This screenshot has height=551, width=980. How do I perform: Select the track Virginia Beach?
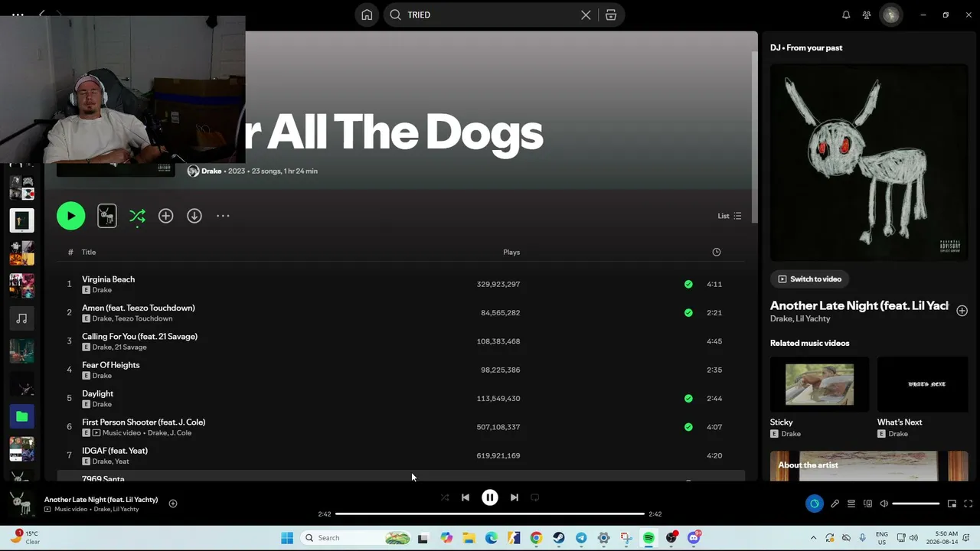pyautogui.click(x=108, y=279)
